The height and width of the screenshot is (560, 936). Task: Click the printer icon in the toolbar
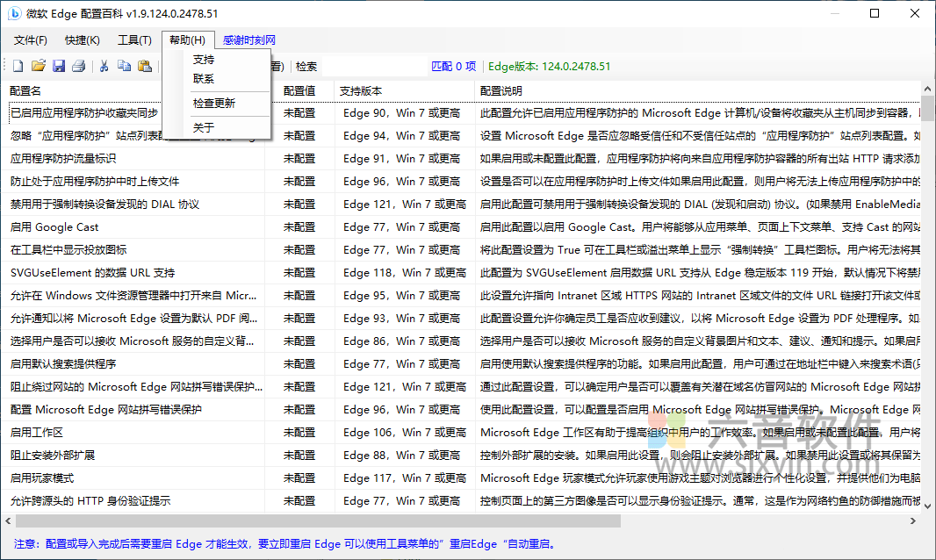(78, 65)
